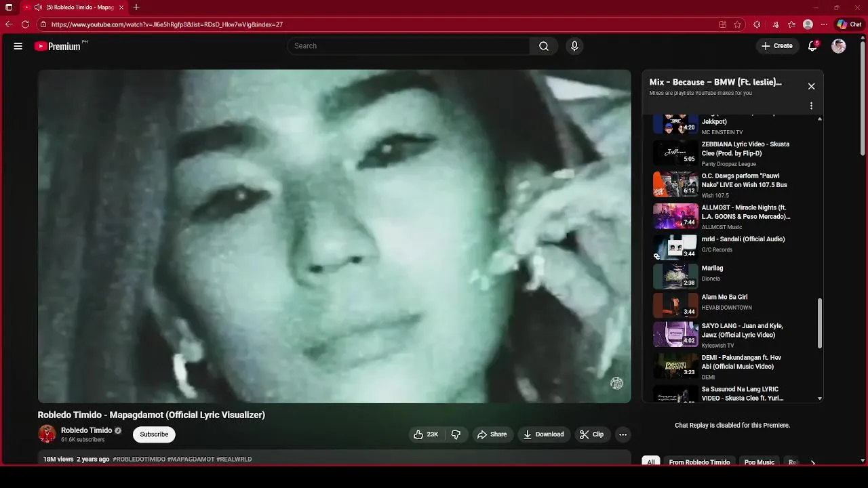Open a new browser tab
The width and height of the screenshot is (868, 488).
tap(136, 7)
